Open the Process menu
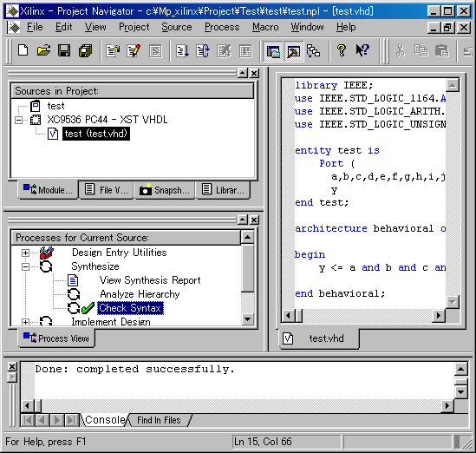The width and height of the screenshot is (476, 453). click(x=222, y=27)
